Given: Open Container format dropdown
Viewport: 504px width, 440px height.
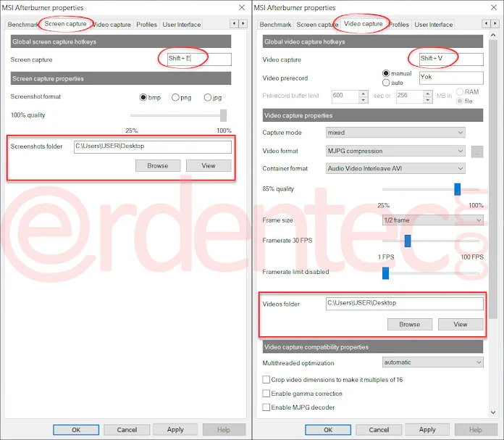Looking at the screenshot, I should 395,168.
